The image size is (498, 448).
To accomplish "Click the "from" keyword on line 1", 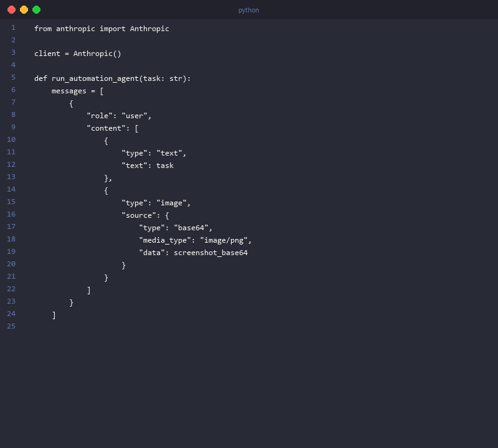I will click(x=43, y=29).
